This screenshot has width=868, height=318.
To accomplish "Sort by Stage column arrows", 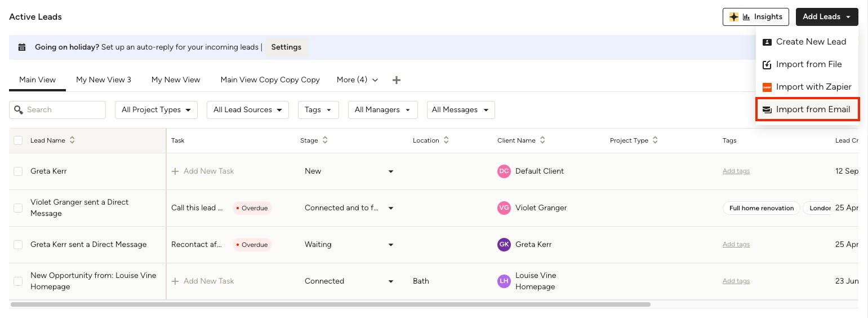I will pos(325,140).
